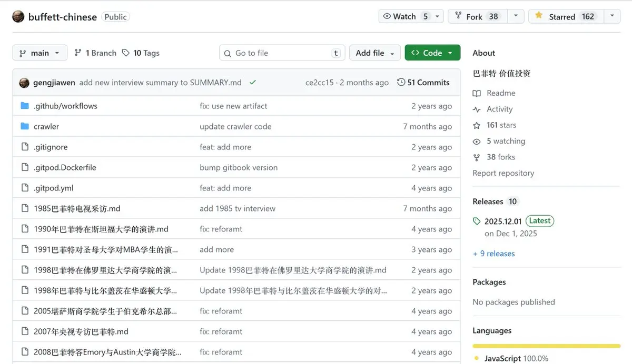Click the Activity pulse icon
Screen dimensions: 632x364
point(477,109)
